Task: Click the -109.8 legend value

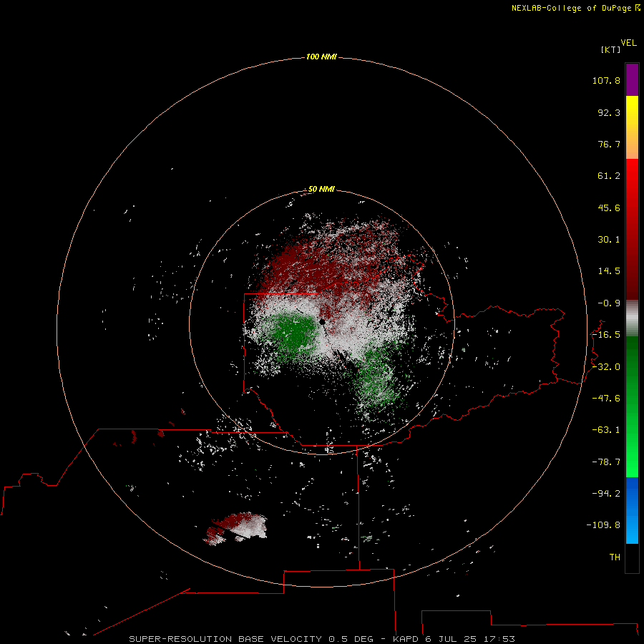Action: coord(603,525)
